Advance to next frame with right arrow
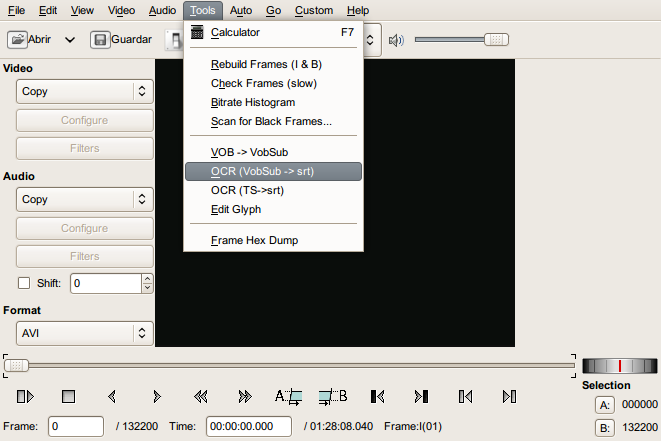This screenshot has width=661, height=441. point(157,396)
